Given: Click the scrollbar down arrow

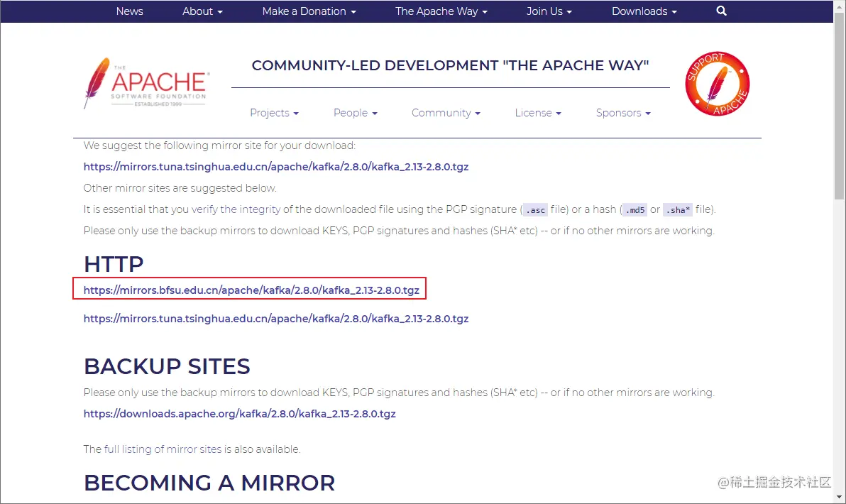Looking at the screenshot, I should (840, 498).
